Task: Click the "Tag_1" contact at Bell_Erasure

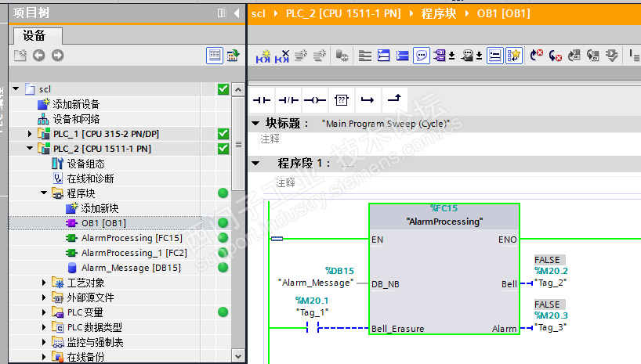Action: (313, 328)
